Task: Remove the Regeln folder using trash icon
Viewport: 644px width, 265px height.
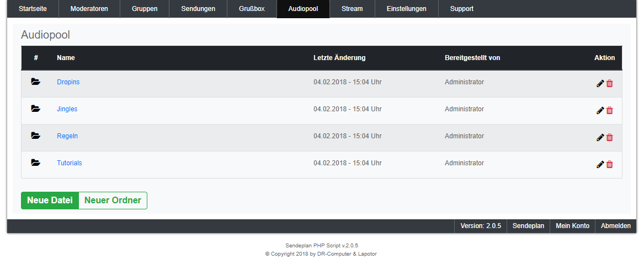Action: (610, 138)
